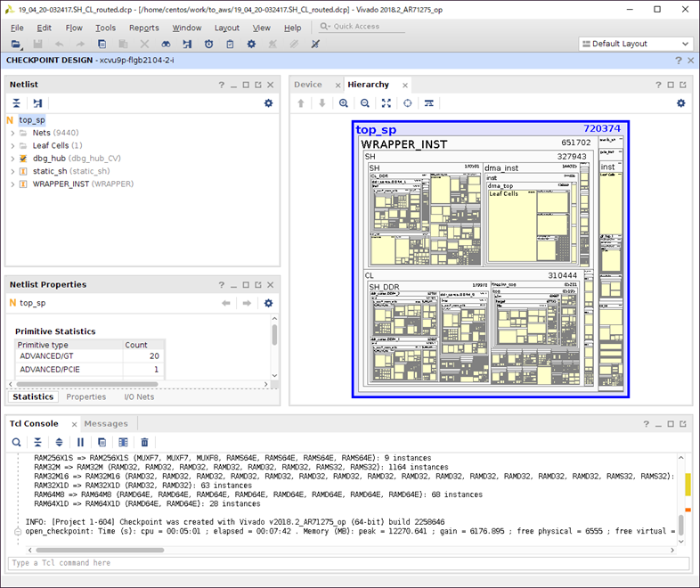This screenshot has width=700, height=588.
Task: Collapse all icon in Tcl Console toolbar
Action: tap(38, 443)
